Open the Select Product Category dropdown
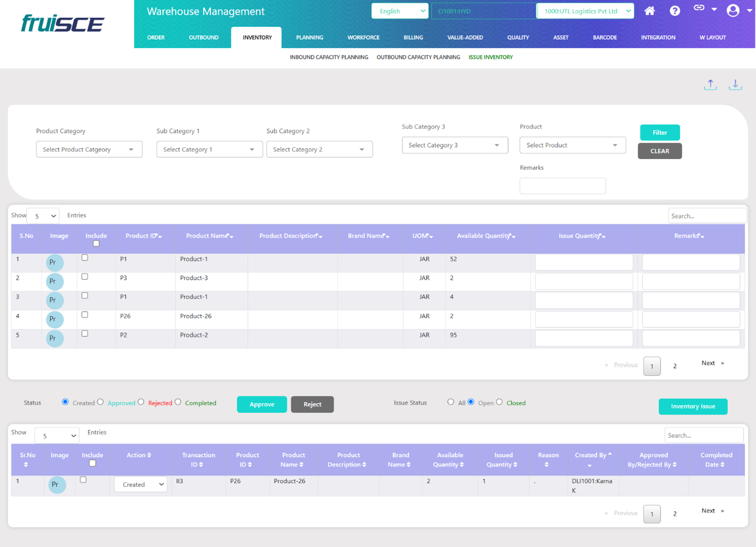756x547 pixels. point(89,149)
